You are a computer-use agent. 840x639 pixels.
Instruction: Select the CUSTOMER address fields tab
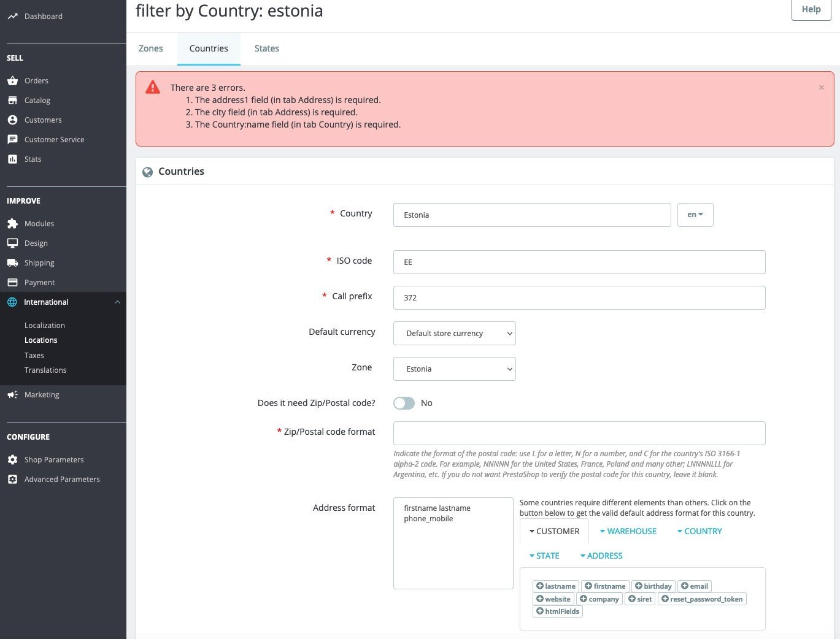pyautogui.click(x=554, y=532)
